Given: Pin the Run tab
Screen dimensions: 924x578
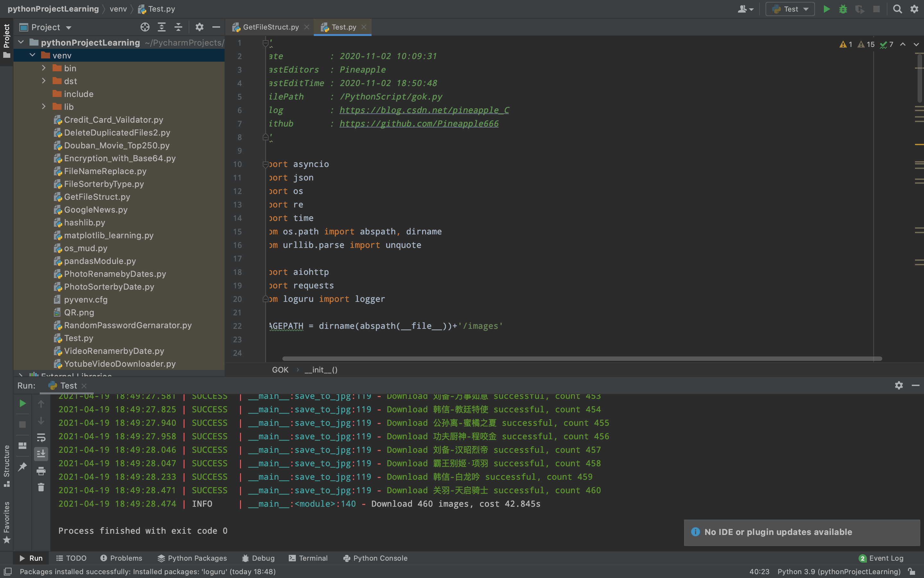Looking at the screenshot, I should tap(22, 467).
